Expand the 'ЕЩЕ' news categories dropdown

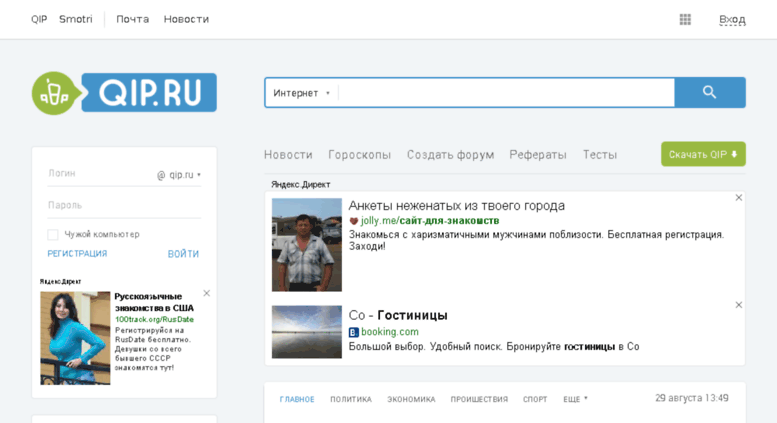coord(575,399)
